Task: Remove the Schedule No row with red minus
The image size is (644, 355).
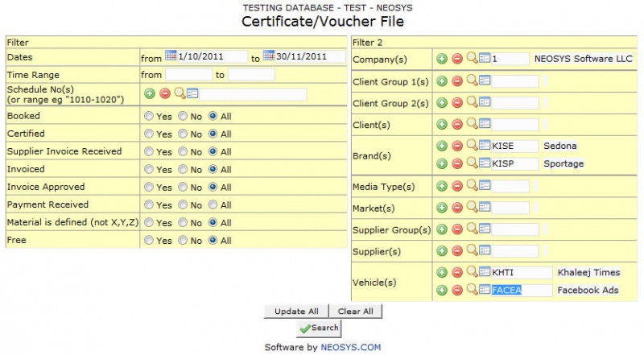Action: click(165, 93)
